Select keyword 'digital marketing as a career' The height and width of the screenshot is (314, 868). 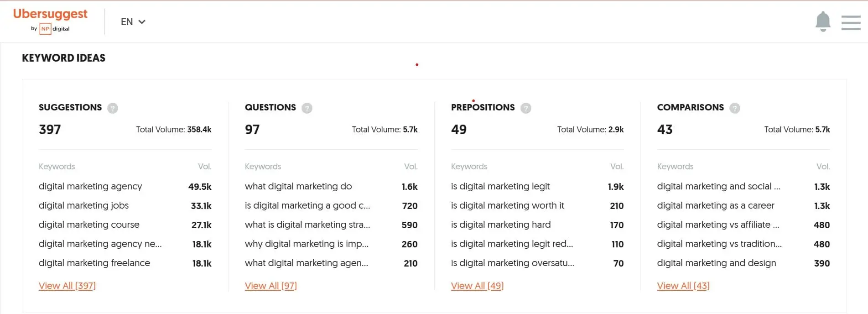(715, 205)
